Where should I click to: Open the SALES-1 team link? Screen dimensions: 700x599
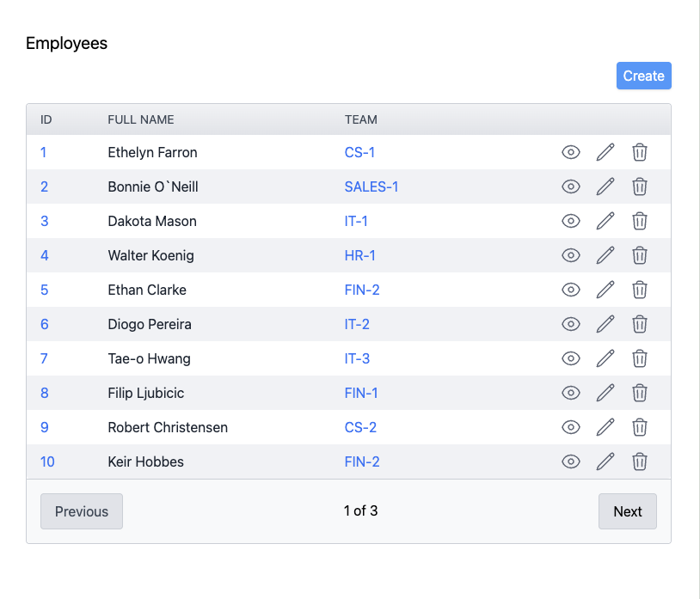[x=371, y=186]
